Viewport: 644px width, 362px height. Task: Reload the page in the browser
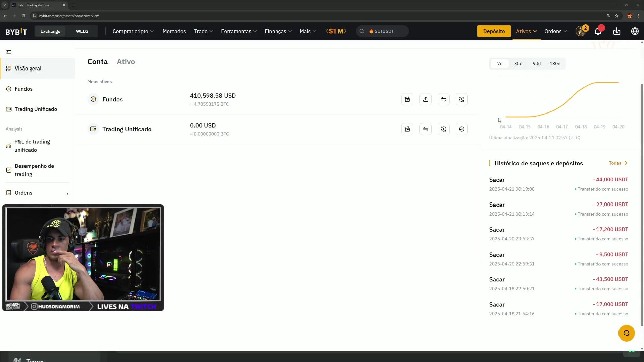[x=23, y=16]
